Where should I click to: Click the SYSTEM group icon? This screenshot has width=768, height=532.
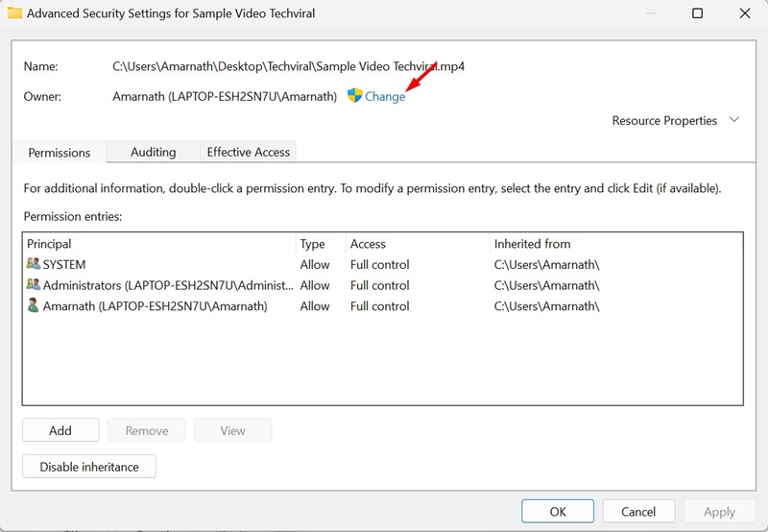(34, 264)
